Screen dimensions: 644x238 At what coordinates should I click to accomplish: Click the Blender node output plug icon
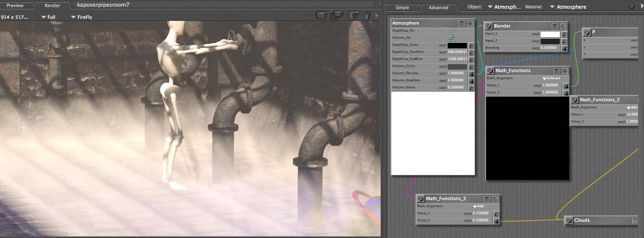point(489,26)
